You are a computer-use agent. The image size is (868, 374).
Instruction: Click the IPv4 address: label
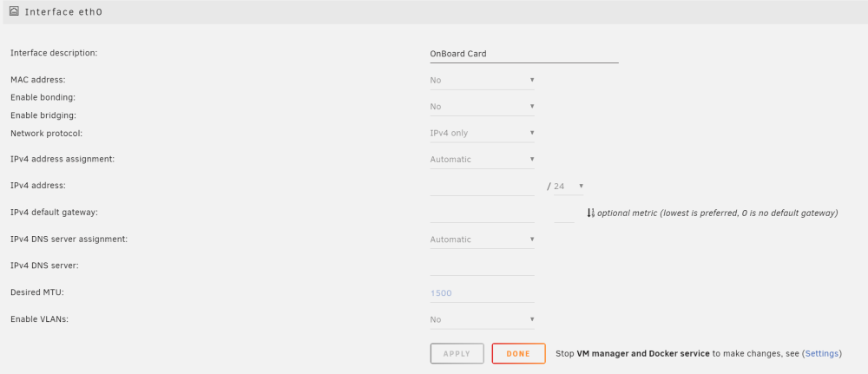[x=37, y=186]
